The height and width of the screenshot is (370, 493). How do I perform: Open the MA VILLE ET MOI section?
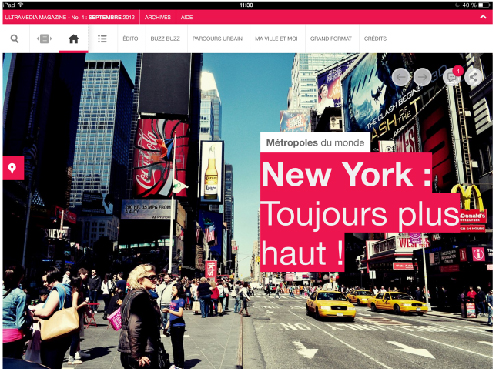[x=276, y=39]
